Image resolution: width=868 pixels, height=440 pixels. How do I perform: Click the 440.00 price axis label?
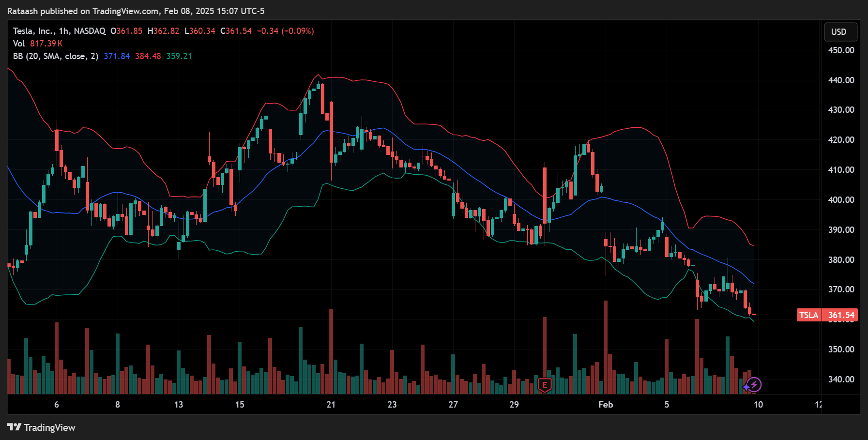pyautogui.click(x=841, y=80)
